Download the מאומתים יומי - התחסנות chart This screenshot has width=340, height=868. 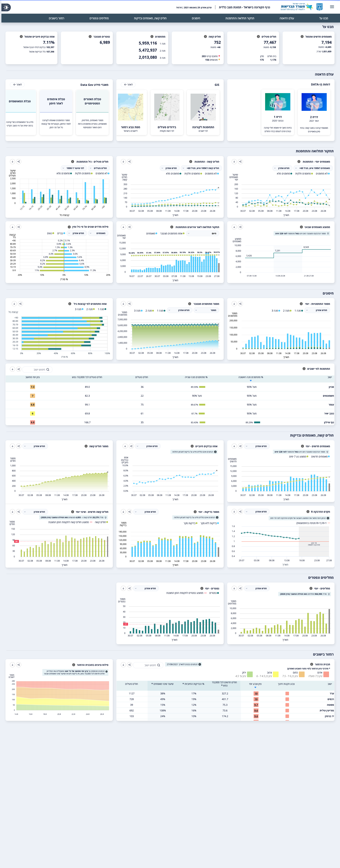tap(234, 162)
